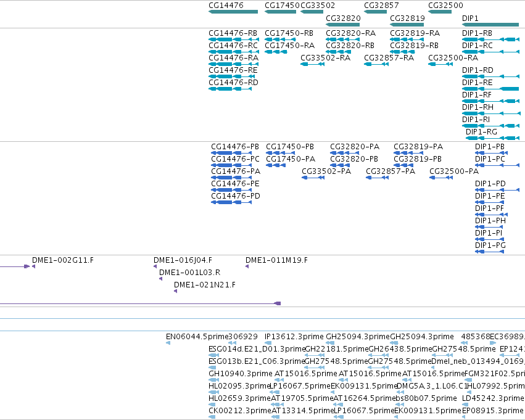
Task: Select the AT16264.5prime EST label
Action: point(365,398)
